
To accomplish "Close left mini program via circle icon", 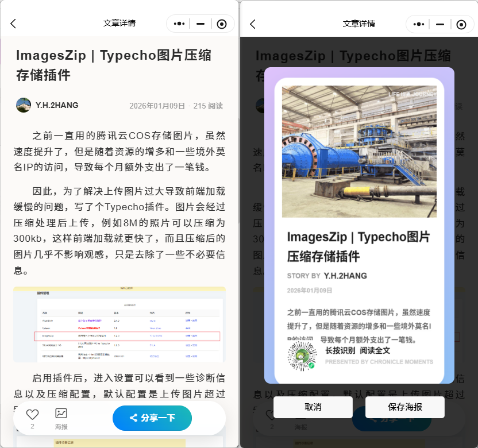I will point(222,24).
